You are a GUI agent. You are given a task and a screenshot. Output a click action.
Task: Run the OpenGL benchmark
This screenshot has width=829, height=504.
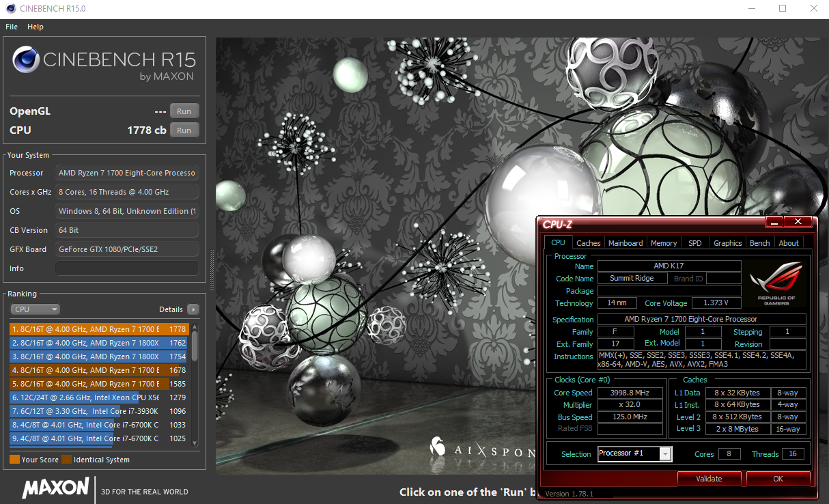184,111
